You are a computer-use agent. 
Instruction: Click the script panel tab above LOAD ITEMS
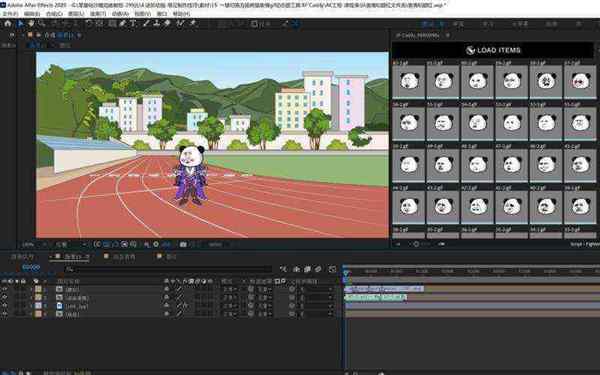tap(418, 35)
